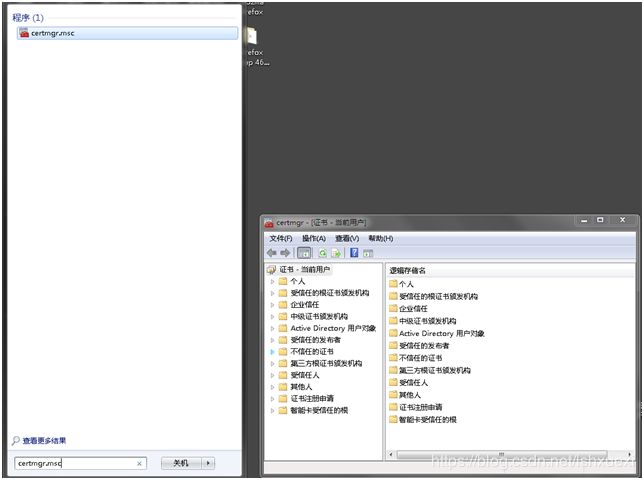
Task: Expand the 其他人 tree node
Action: [x=272, y=387]
